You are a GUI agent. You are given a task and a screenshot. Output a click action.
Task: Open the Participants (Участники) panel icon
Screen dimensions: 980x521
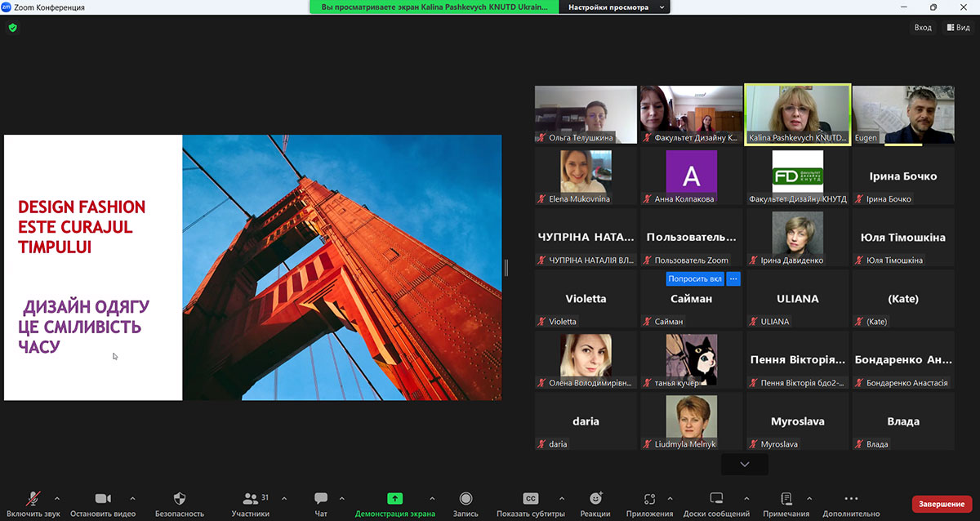[x=250, y=499]
